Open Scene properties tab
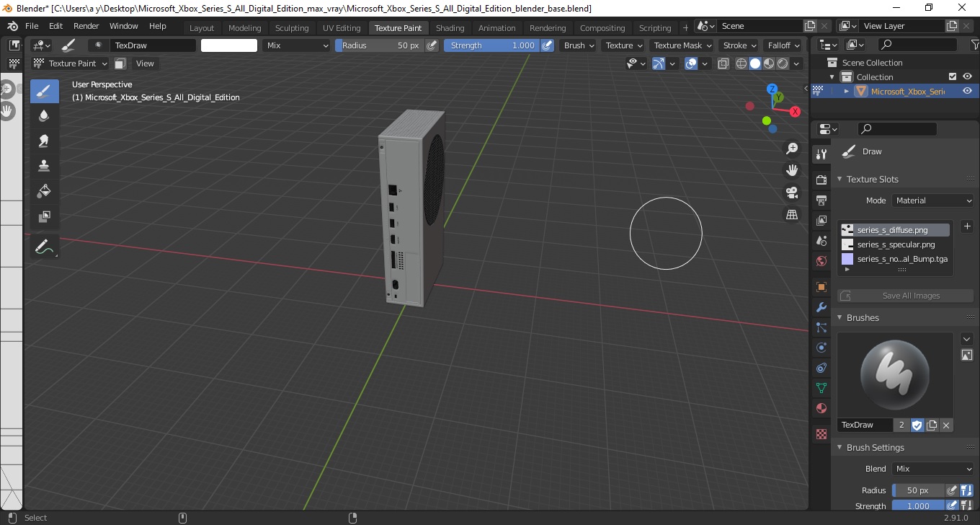 click(821, 241)
